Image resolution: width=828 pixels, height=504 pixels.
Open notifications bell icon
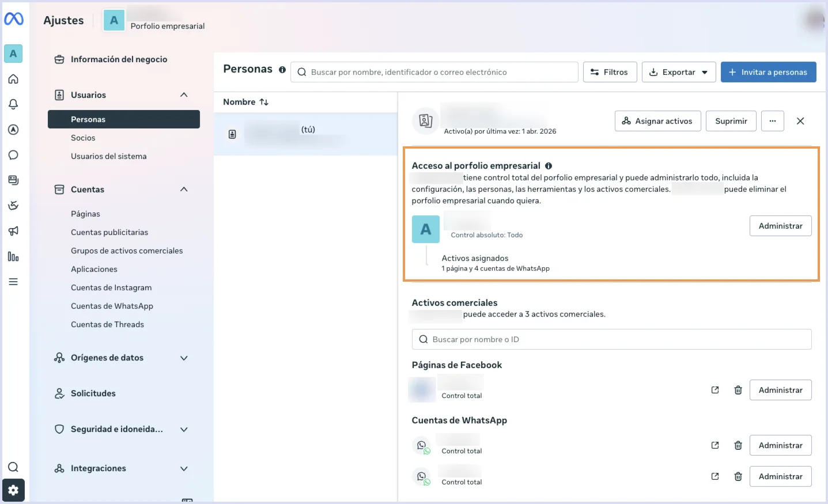[13, 104]
